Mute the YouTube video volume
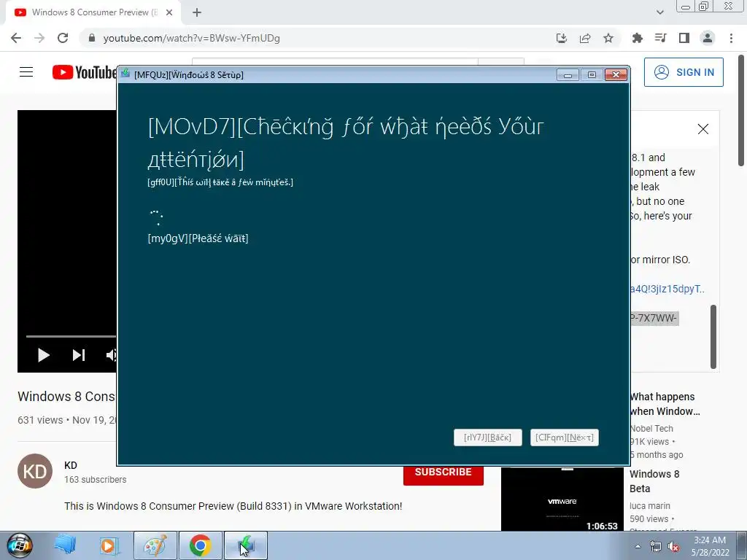The height and width of the screenshot is (560, 747). [111, 355]
